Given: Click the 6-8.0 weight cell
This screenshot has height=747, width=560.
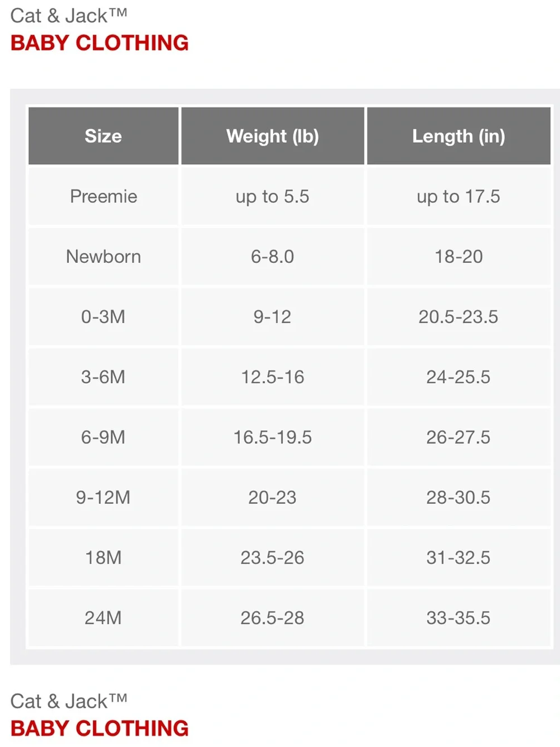Looking at the screenshot, I should 273,257.
